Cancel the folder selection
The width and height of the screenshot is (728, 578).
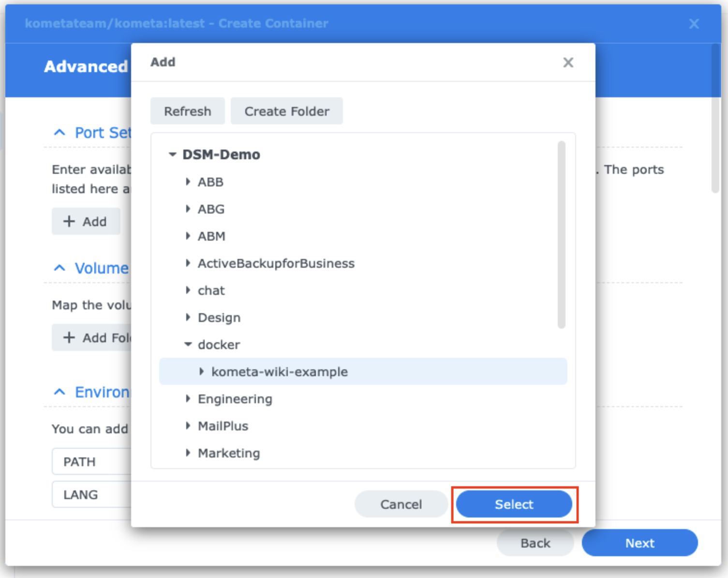[401, 504]
